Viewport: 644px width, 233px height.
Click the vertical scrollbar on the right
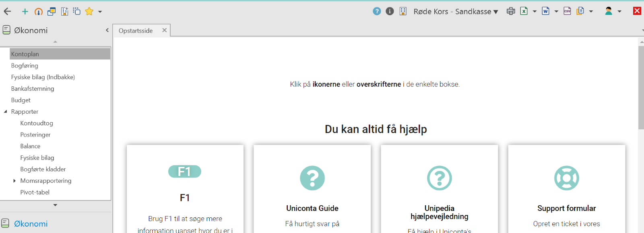click(641, 88)
